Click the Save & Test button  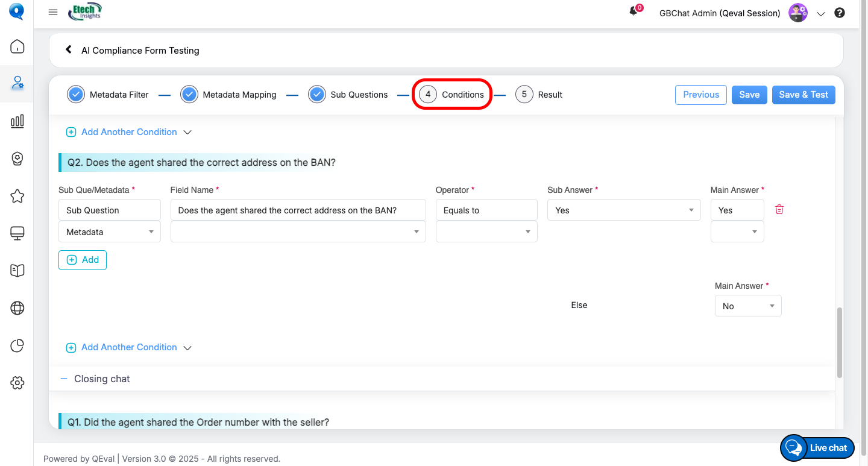click(804, 95)
